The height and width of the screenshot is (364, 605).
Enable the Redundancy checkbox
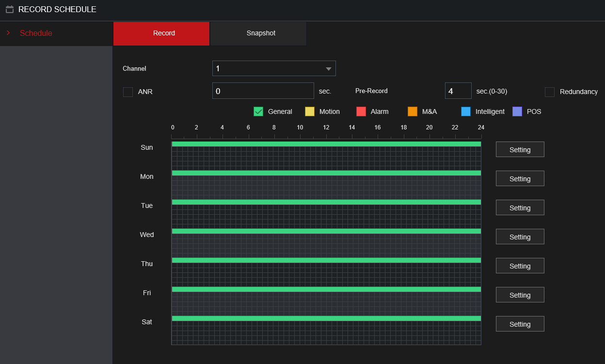(x=550, y=92)
